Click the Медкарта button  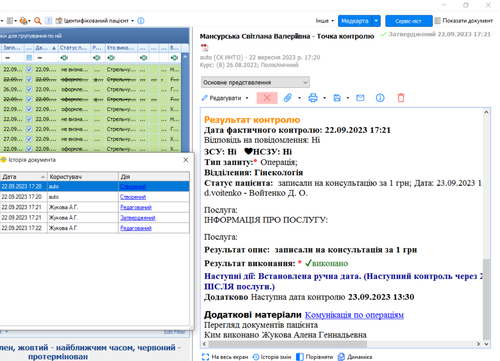[355, 21]
